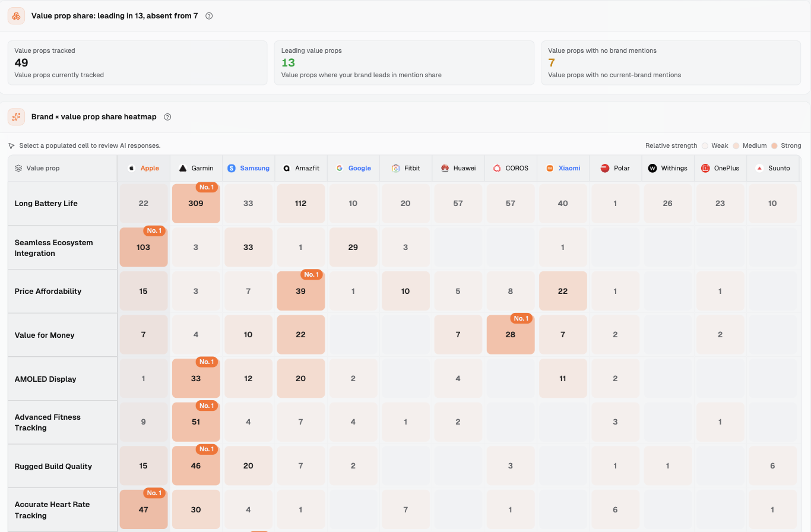811x532 pixels.
Task: Open the Value props tracked card showing 49
Action: 138,62
